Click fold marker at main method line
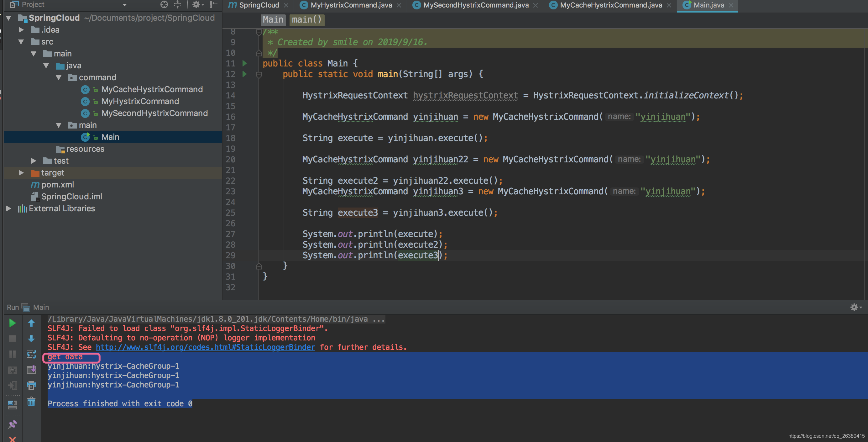868x442 pixels. point(259,75)
